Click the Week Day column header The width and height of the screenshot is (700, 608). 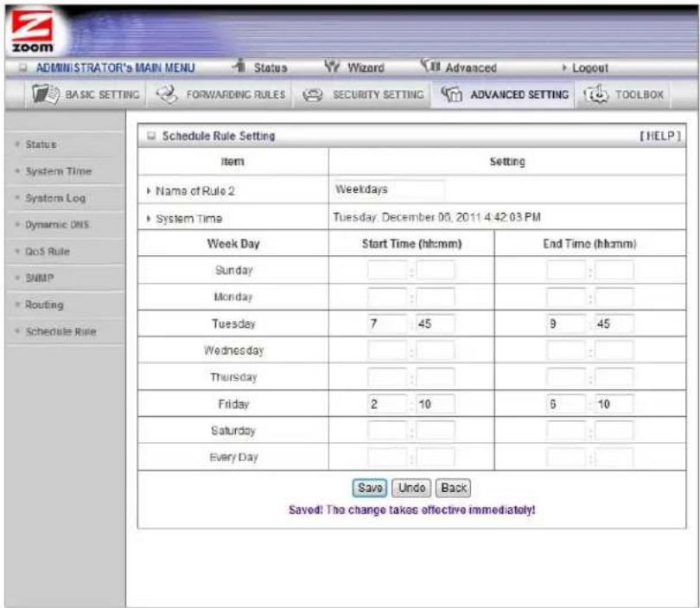[x=233, y=244]
